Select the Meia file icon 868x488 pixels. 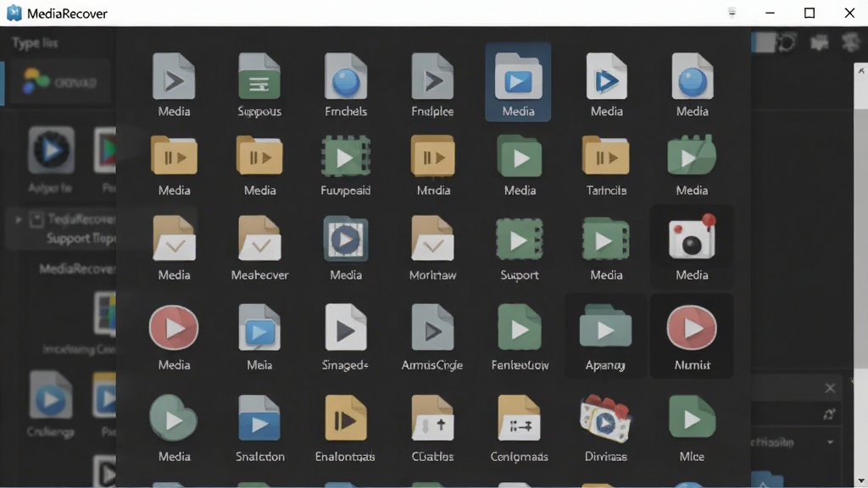point(259,328)
